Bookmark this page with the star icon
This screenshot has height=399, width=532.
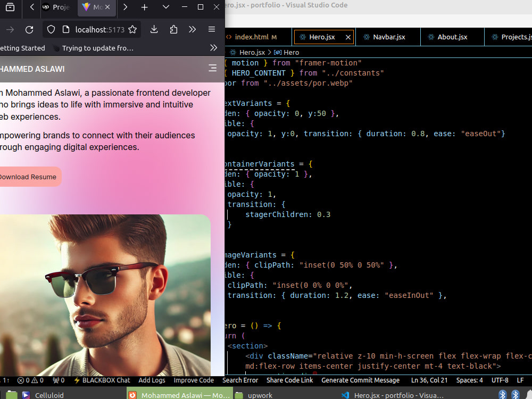click(x=132, y=29)
